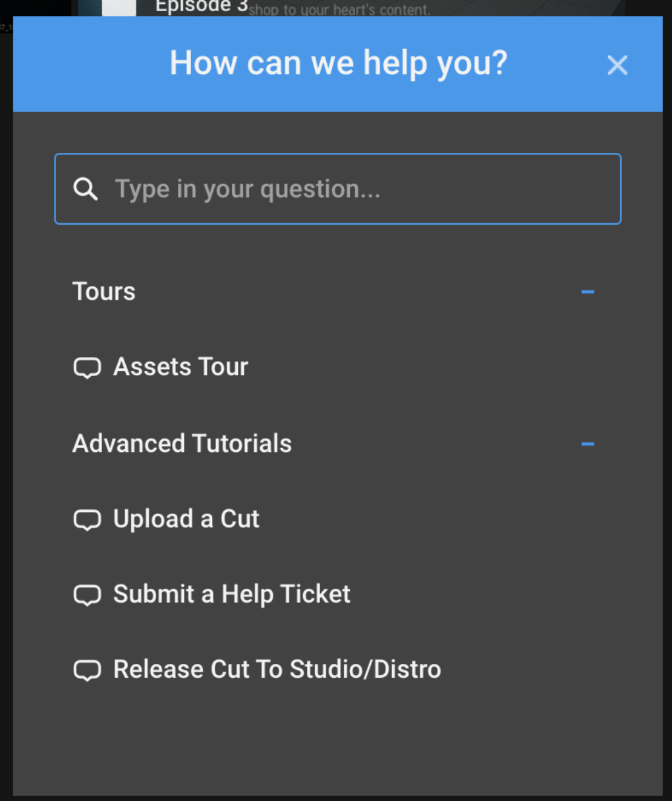Screen dimensions: 672x801
Task: Click the shop to your heart's content text
Action: pyautogui.click(x=339, y=10)
